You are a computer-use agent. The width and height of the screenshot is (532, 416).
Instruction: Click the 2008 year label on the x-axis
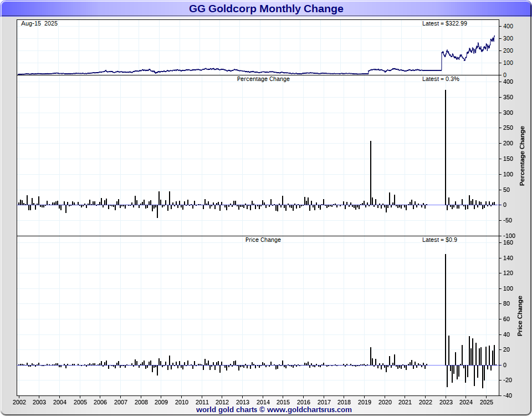click(141, 403)
